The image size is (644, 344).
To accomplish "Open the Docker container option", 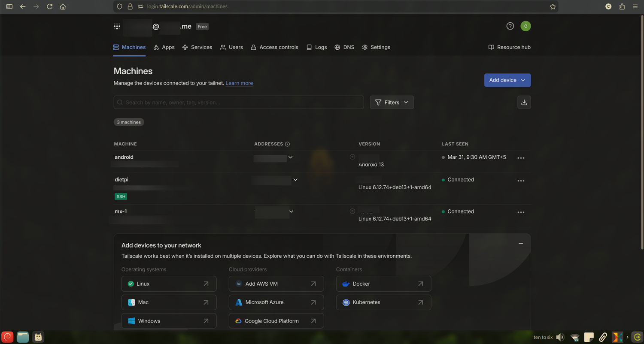I will pos(384,284).
